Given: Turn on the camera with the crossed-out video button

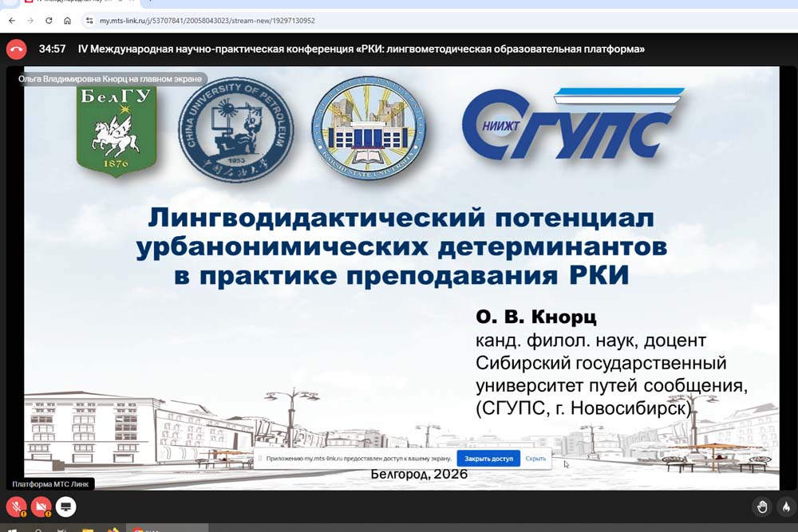Looking at the screenshot, I should click(41, 506).
